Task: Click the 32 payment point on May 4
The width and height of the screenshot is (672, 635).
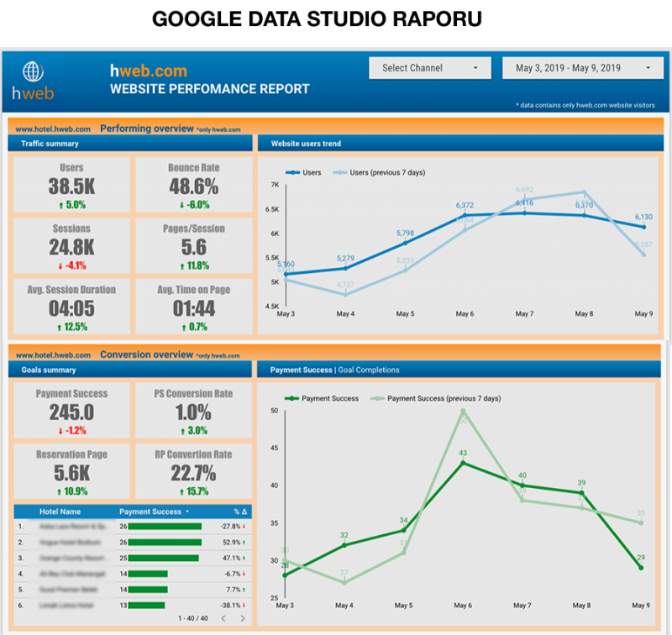Action: [344, 545]
